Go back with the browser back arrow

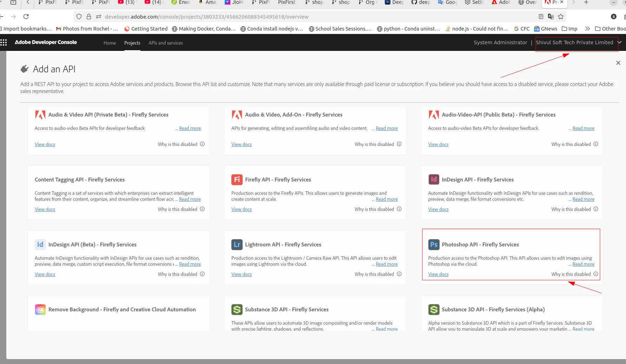click(x=2, y=16)
